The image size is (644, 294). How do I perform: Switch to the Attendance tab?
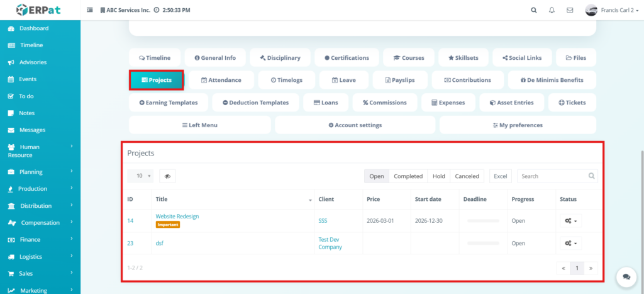221,80
